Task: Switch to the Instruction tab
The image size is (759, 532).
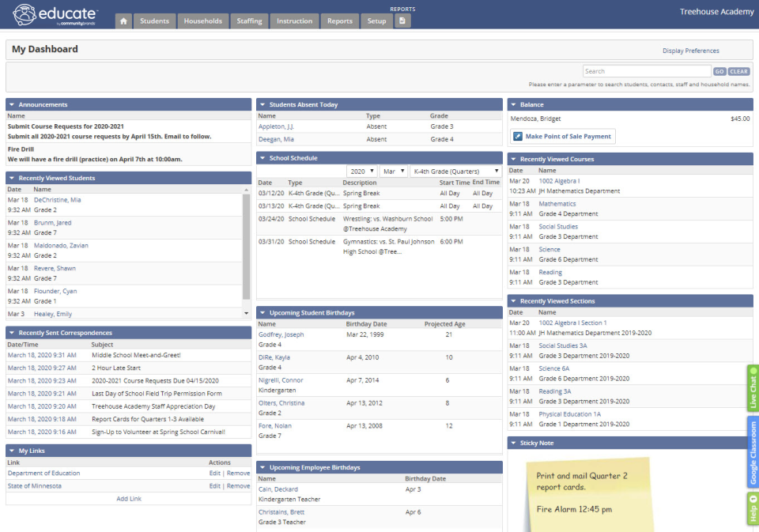Action: point(294,21)
